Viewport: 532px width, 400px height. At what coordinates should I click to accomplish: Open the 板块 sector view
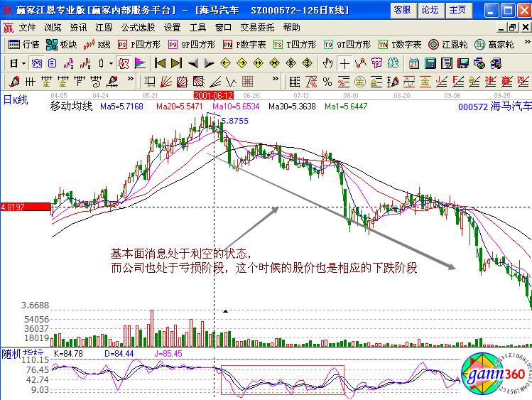61,44
